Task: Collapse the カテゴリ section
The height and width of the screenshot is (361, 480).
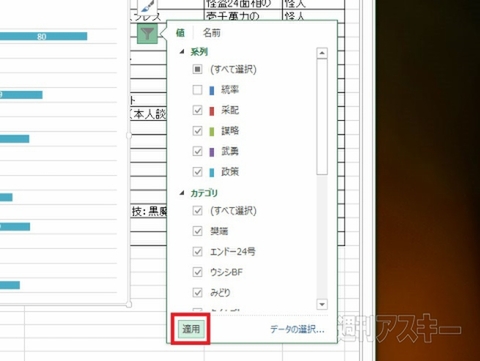Action: [182, 193]
